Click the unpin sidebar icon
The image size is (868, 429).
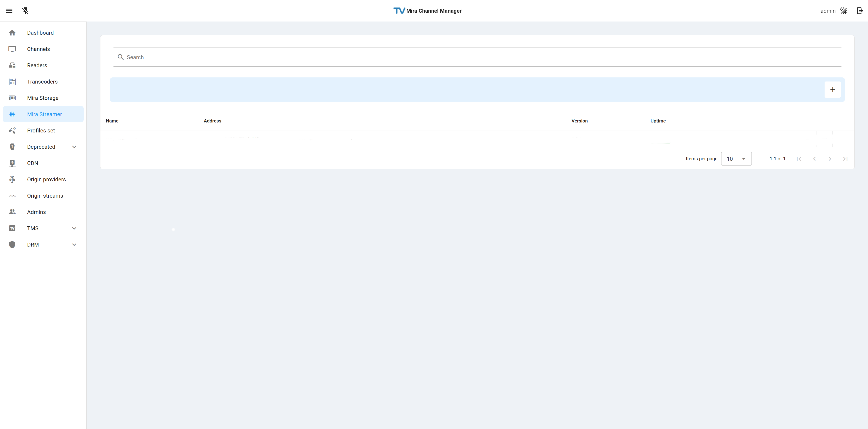pyautogui.click(x=25, y=11)
